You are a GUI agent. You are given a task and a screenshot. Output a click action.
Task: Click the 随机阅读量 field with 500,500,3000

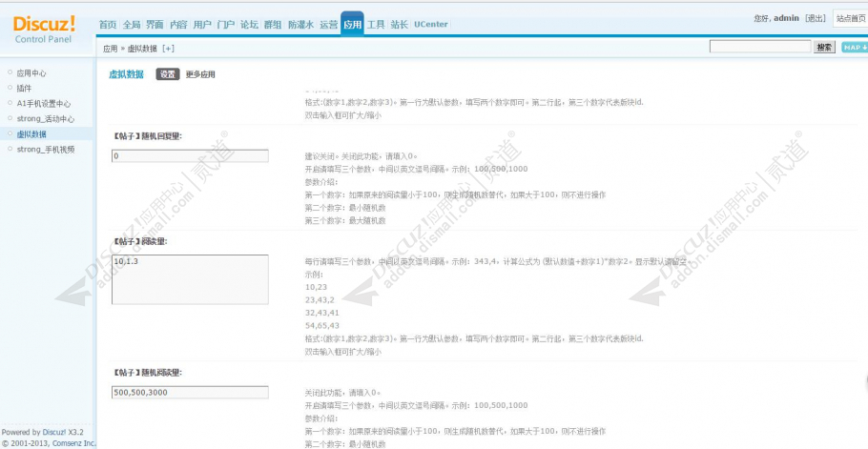(x=190, y=393)
